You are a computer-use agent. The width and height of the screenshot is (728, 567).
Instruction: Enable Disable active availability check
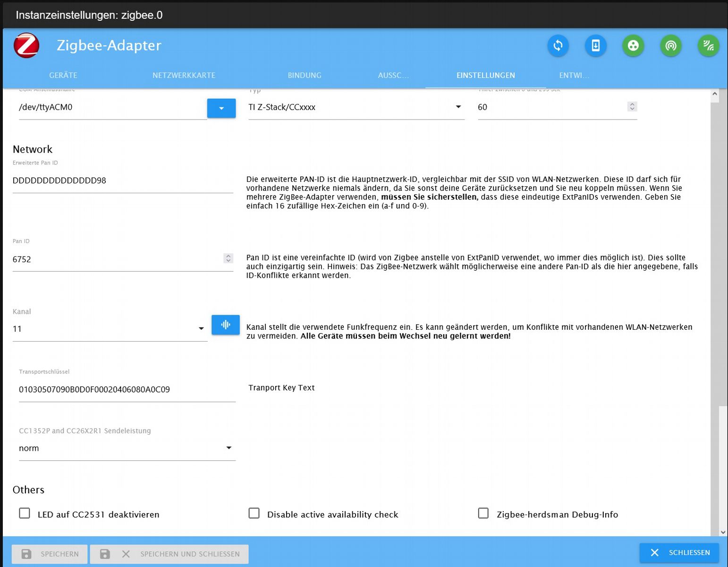pos(254,513)
